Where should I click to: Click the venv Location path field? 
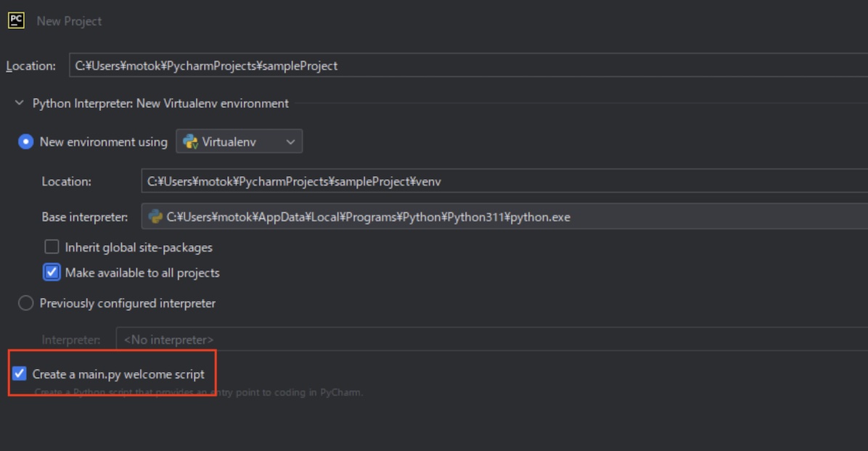(504, 181)
